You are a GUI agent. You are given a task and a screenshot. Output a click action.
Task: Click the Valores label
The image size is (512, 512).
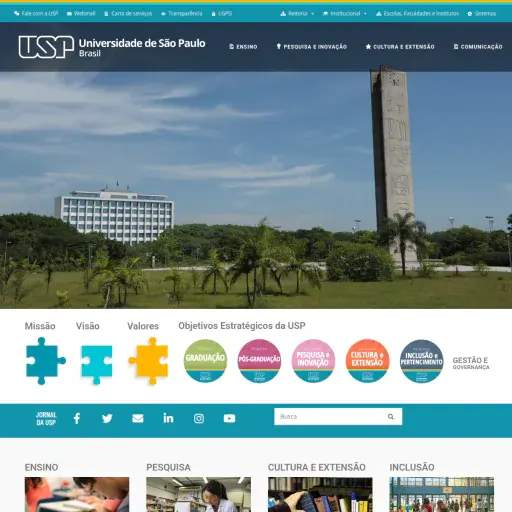click(x=143, y=326)
